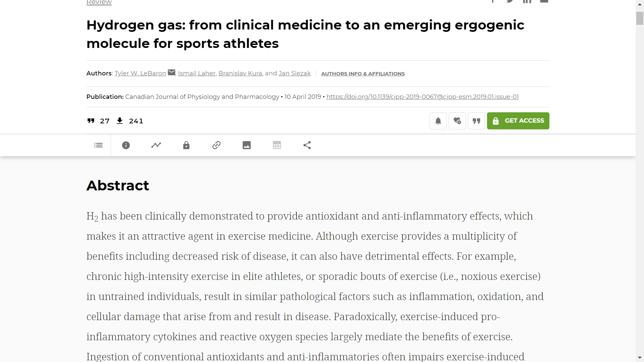Email author Tyler W. LeBaron envelope icon
Image resolution: width=644 pixels, height=362 pixels.
click(171, 72)
